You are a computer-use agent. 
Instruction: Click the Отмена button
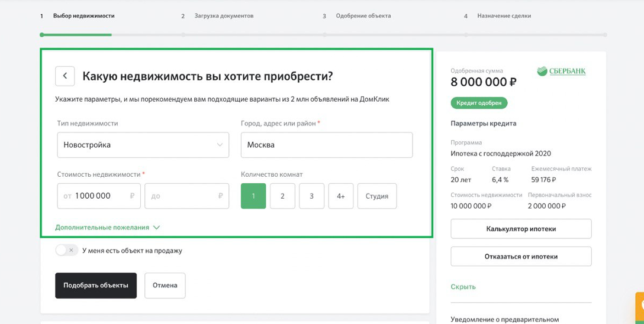coord(165,285)
